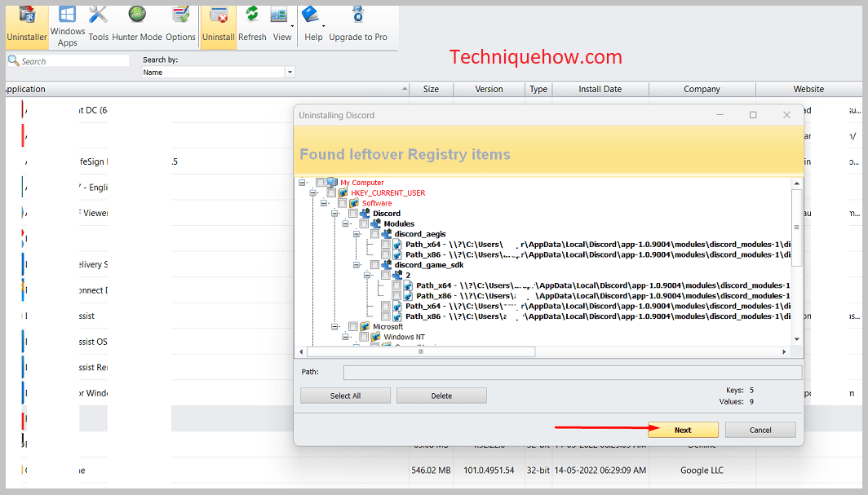This screenshot has height=495, width=868.
Task: Click the icon of key 2
Action: (x=397, y=275)
